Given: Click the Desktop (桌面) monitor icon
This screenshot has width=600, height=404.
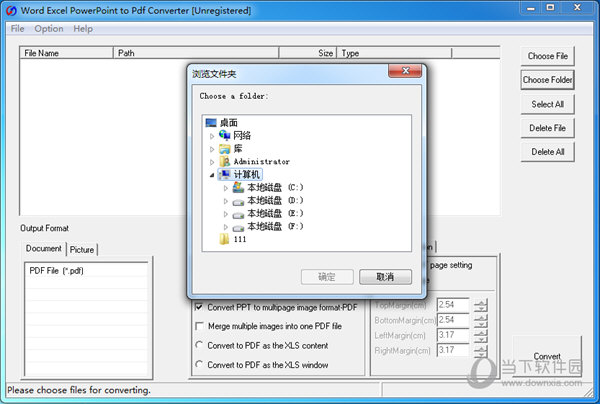Looking at the screenshot, I should 211,123.
